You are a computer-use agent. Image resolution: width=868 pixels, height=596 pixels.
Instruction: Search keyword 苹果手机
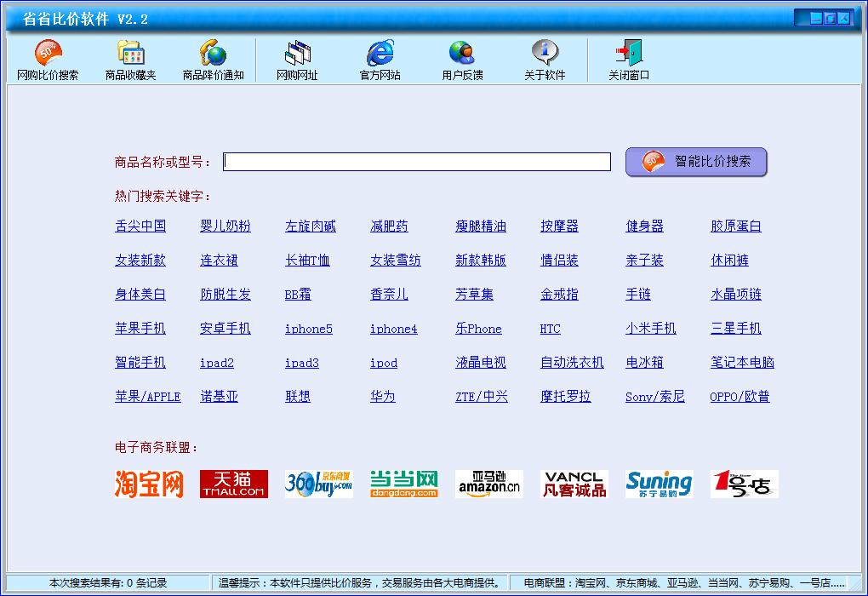pyautogui.click(x=140, y=329)
